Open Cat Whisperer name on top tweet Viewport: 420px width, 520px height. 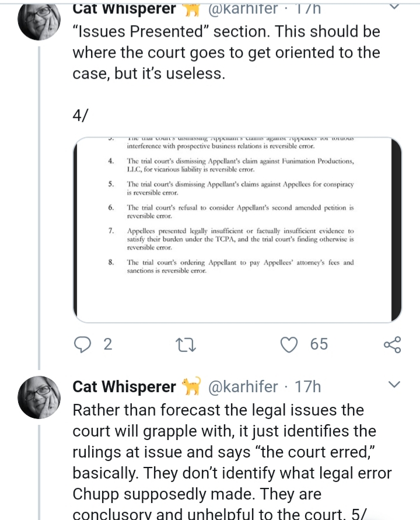coord(124,8)
